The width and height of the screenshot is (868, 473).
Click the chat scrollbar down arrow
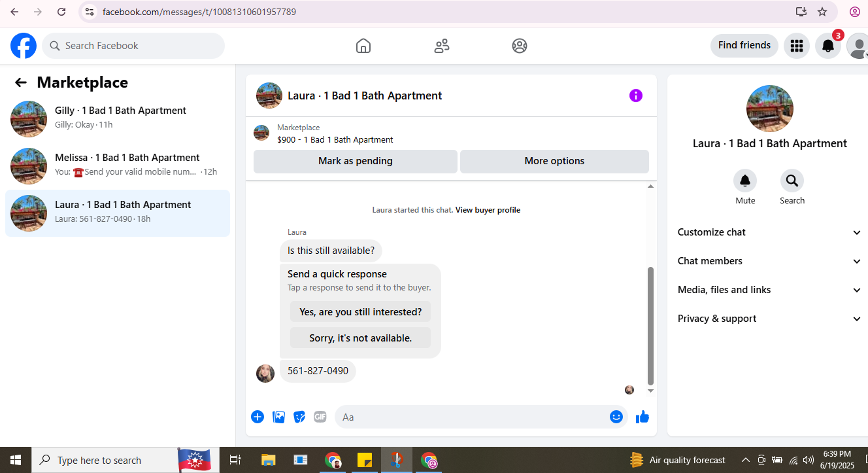[650, 391]
